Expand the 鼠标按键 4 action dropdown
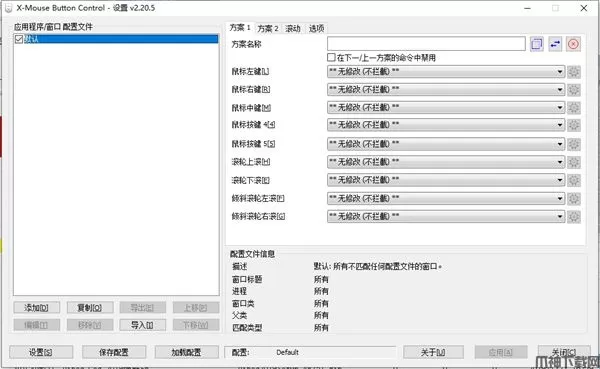600x369 pixels. point(446,125)
